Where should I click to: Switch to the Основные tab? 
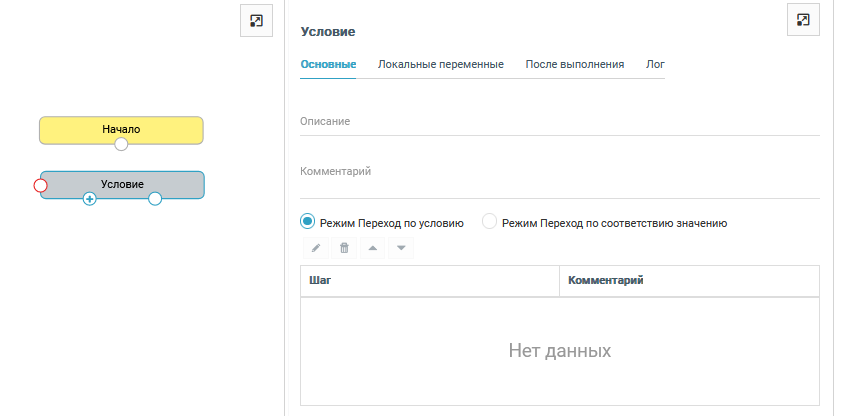pos(328,64)
